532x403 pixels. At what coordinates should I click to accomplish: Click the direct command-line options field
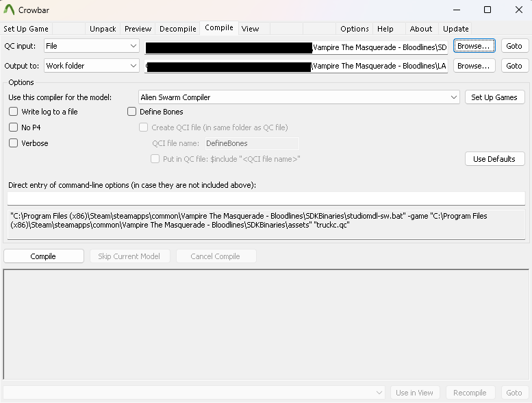266,198
